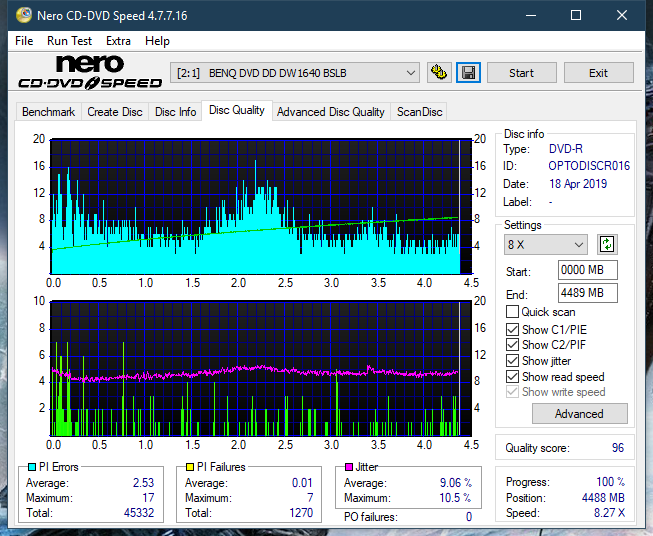Click the drive options icon
Viewport: 653px width, 536px height.
439,73
